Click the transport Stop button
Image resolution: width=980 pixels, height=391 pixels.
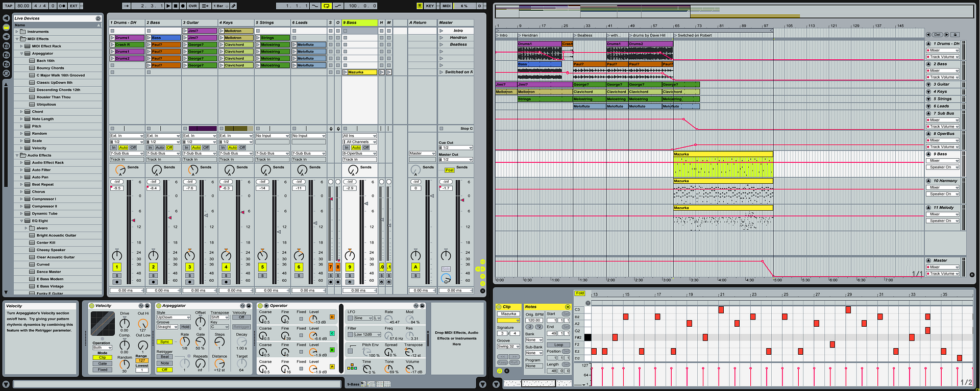click(x=176, y=6)
